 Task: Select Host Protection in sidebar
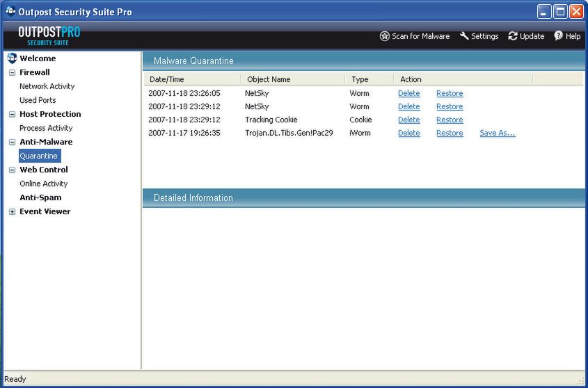[x=50, y=114]
